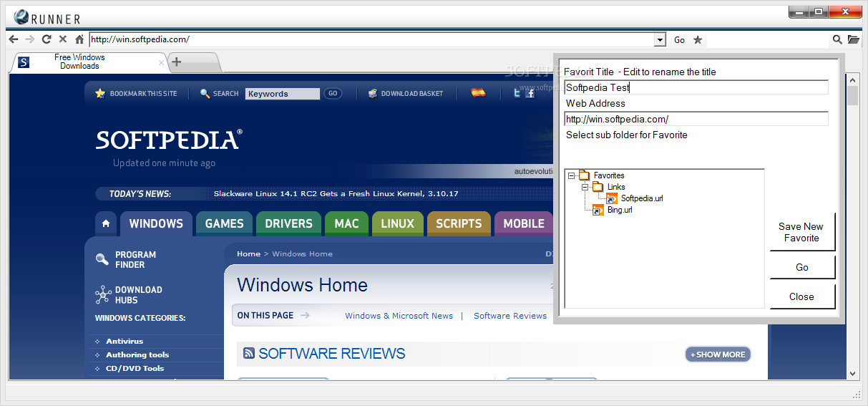Click the Go button next to address bar

pyautogui.click(x=679, y=40)
